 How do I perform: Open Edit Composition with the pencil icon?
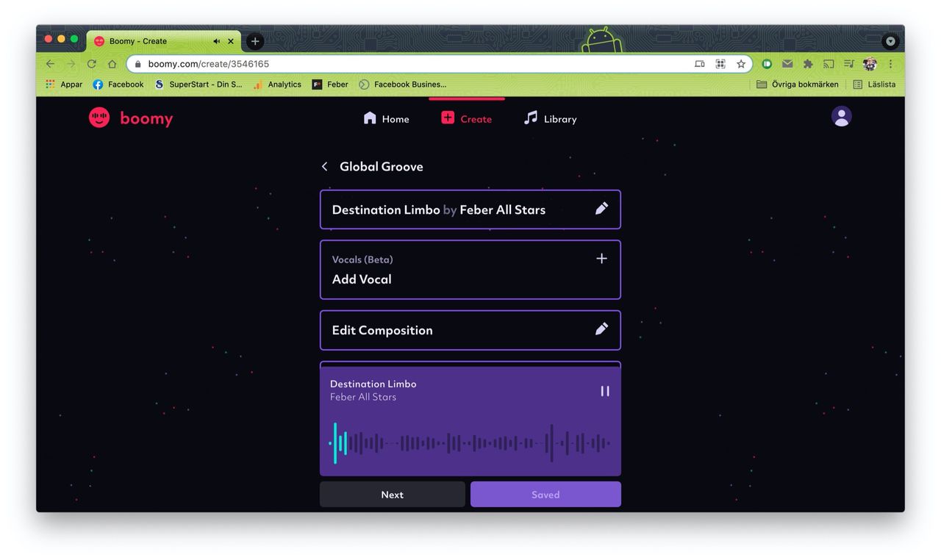[601, 329]
